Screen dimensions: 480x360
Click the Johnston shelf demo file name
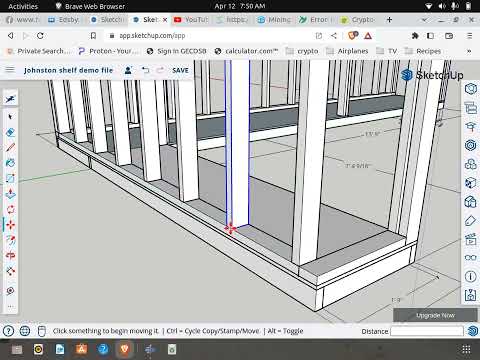point(68,70)
